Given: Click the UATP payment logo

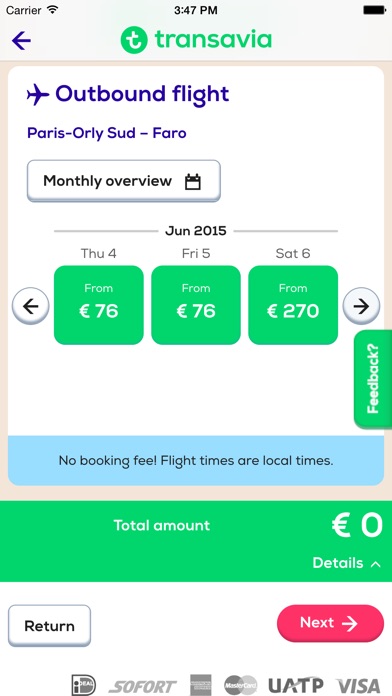Looking at the screenshot, I should (x=296, y=685).
